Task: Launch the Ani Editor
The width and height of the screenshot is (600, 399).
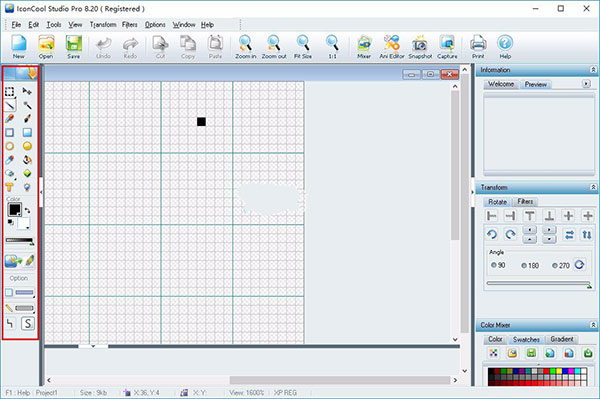Action: tap(391, 47)
